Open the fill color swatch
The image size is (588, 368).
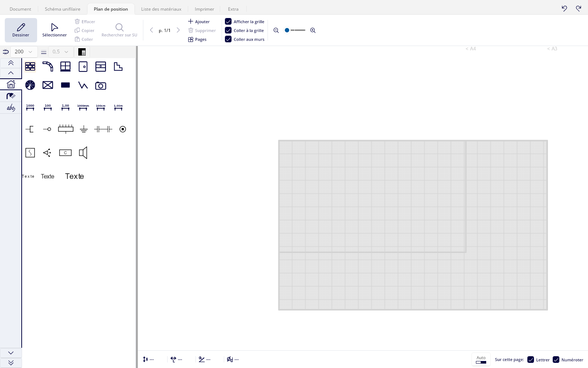[x=82, y=52]
